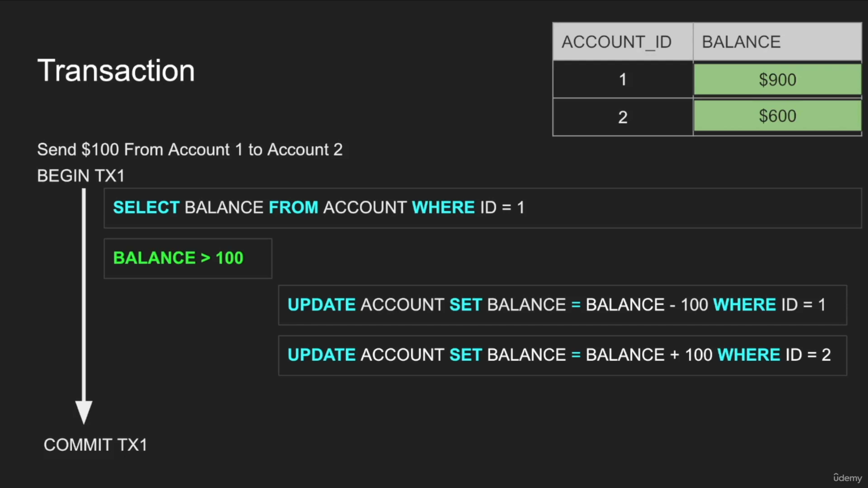
Task: Click the cyan SELECT keyword
Action: pyautogui.click(x=146, y=207)
